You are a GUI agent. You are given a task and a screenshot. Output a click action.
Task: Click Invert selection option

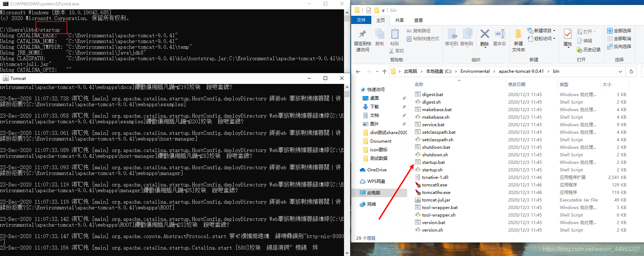point(619,47)
